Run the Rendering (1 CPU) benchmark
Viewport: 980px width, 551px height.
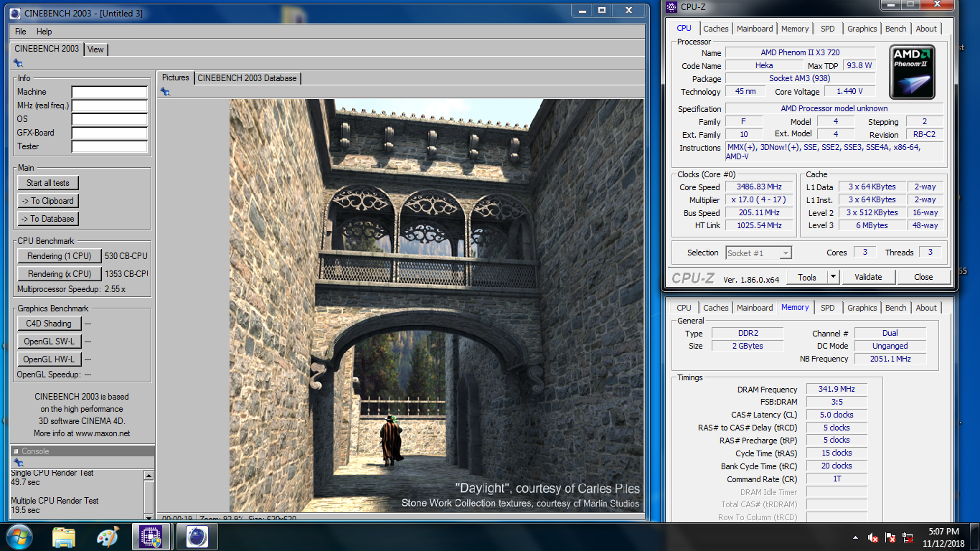point(59,256)
